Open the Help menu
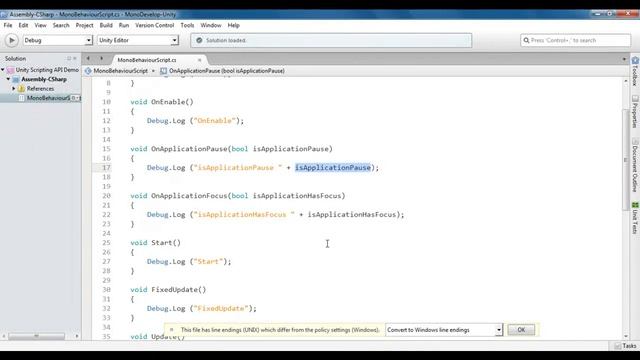This screenshot has height=360, width=640. (x=233, y=25)
